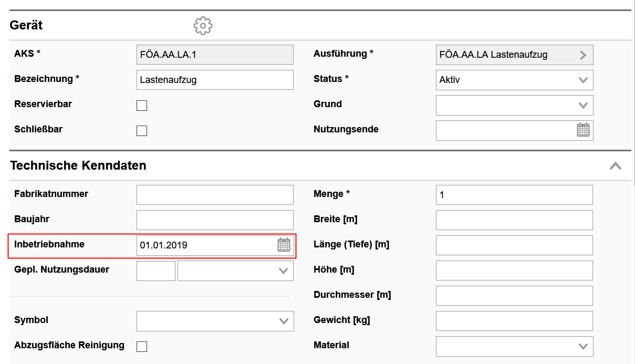The width and height of the screenshot is (635, 364).
Task: Collapse the Technische Kenndaten section
Action: [615, 165]
